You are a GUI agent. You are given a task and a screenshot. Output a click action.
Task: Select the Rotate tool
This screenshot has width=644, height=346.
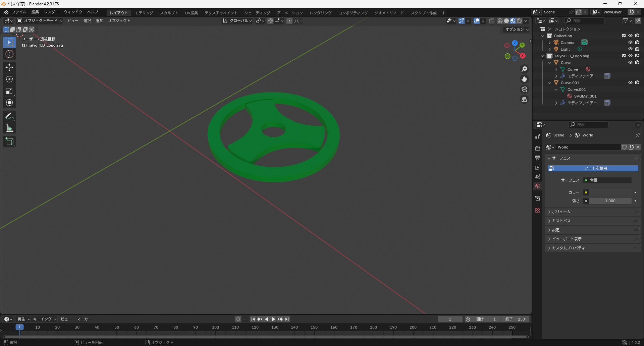(x=9, y=79)
